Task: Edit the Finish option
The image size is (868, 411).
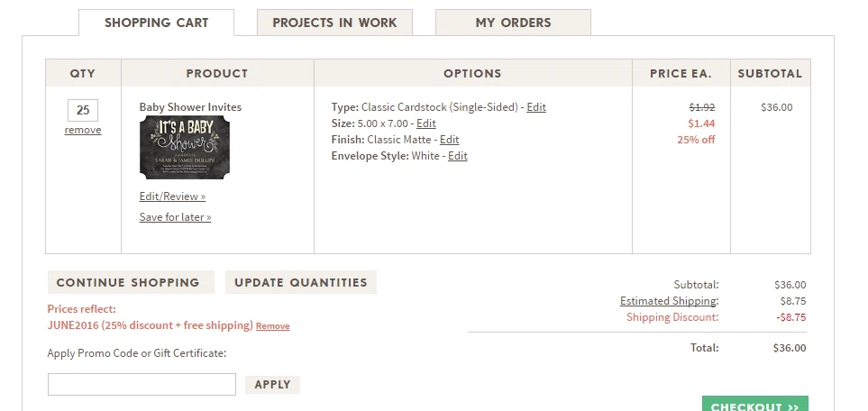Action: [x=449, y=139]
